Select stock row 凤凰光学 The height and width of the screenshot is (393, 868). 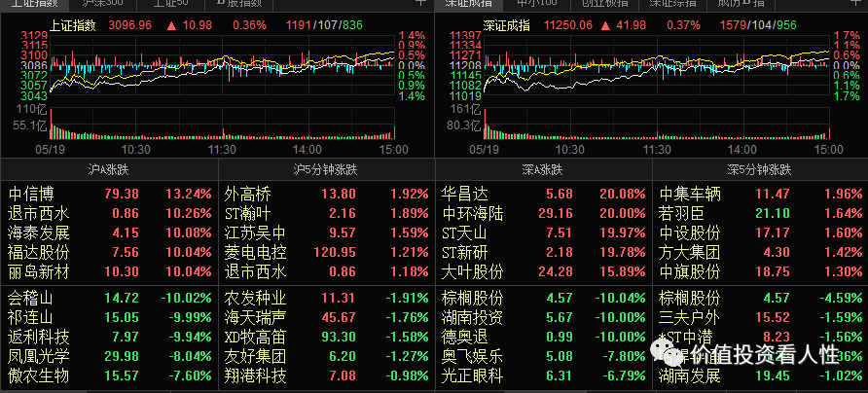[109, 356]
